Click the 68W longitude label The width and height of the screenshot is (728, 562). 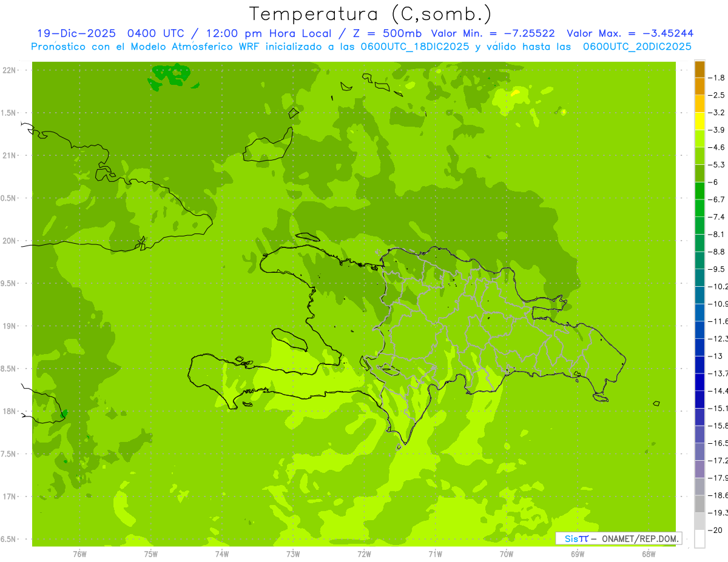point(649,554)
